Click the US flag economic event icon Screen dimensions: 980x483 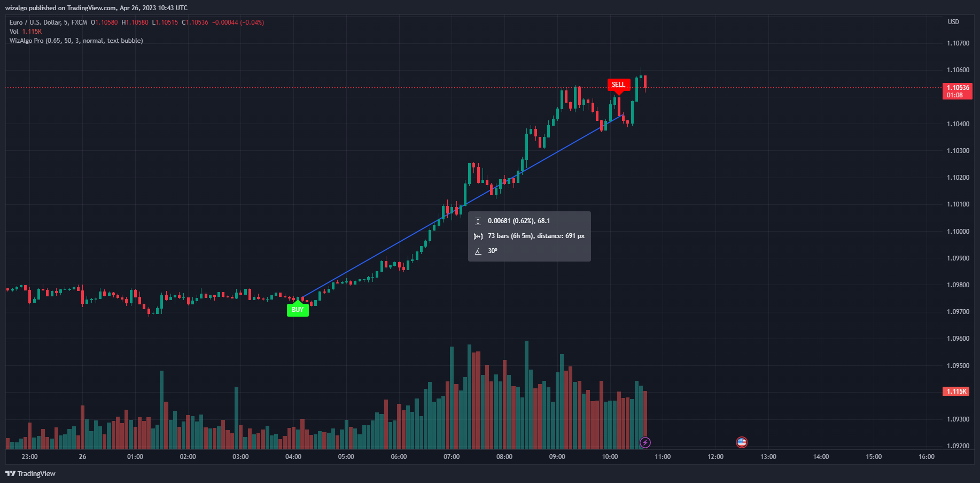(x=741, y=442)
